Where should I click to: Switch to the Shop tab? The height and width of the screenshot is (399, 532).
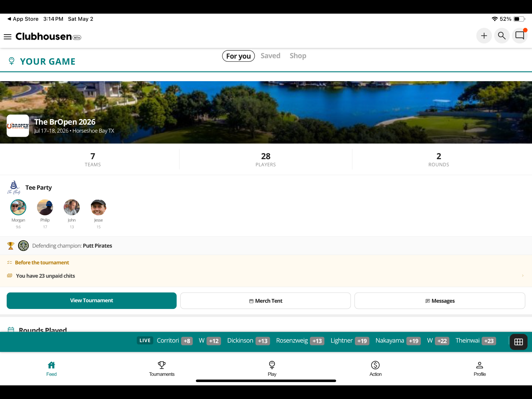pyautogui.click(x=298, y=56)
